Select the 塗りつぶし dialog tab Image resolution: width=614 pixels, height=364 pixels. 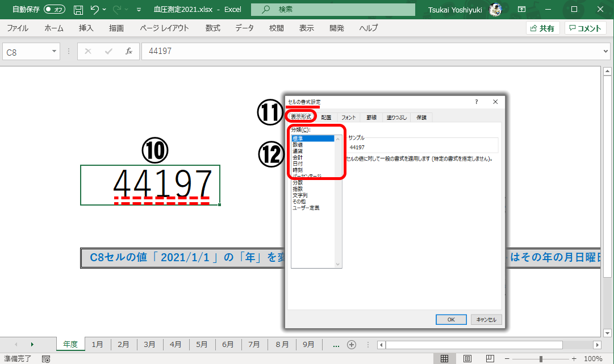tap(396, 118)
